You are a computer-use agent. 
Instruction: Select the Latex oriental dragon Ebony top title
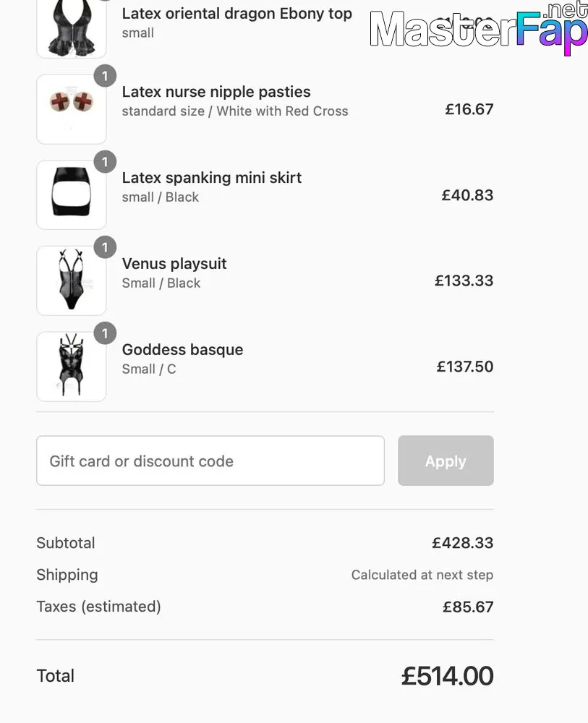tap(237, 13)
